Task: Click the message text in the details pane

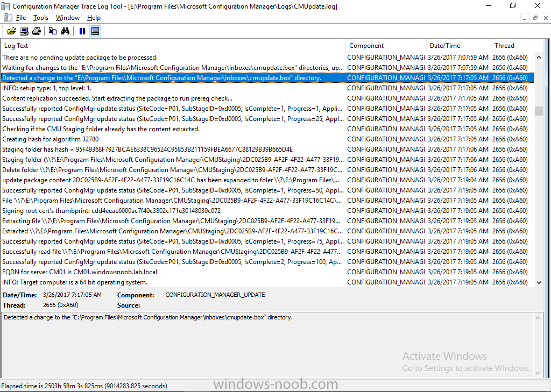Action: 148,317
